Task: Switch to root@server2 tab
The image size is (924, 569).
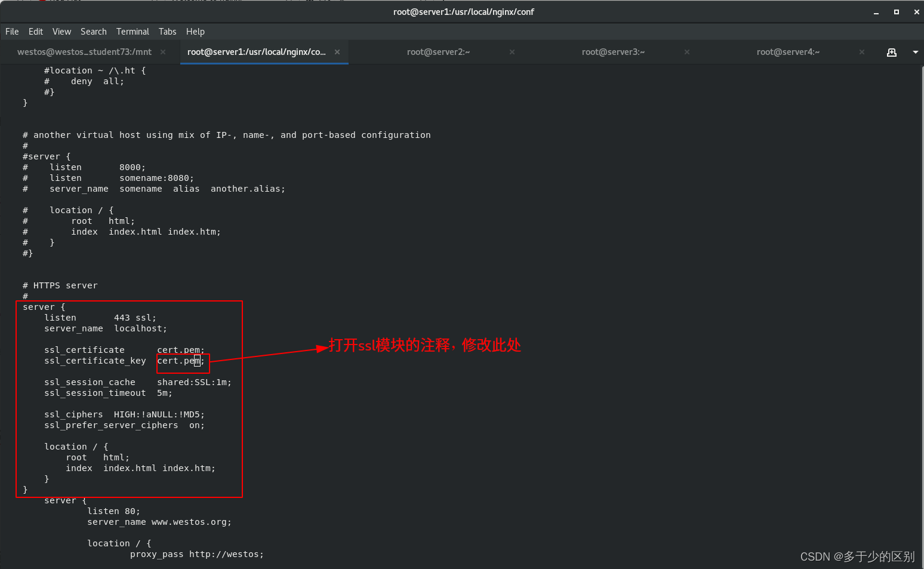Action: (x=439, y=52)
